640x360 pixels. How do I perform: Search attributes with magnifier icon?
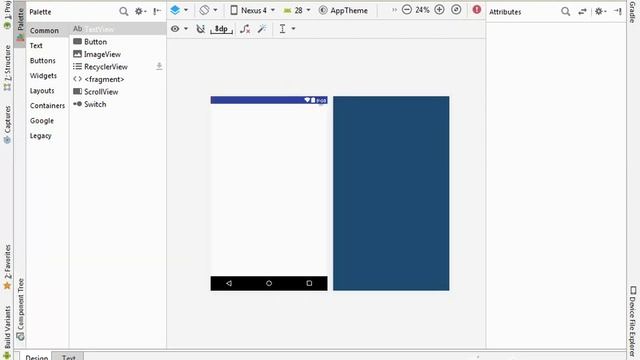[x=565, y=11]
